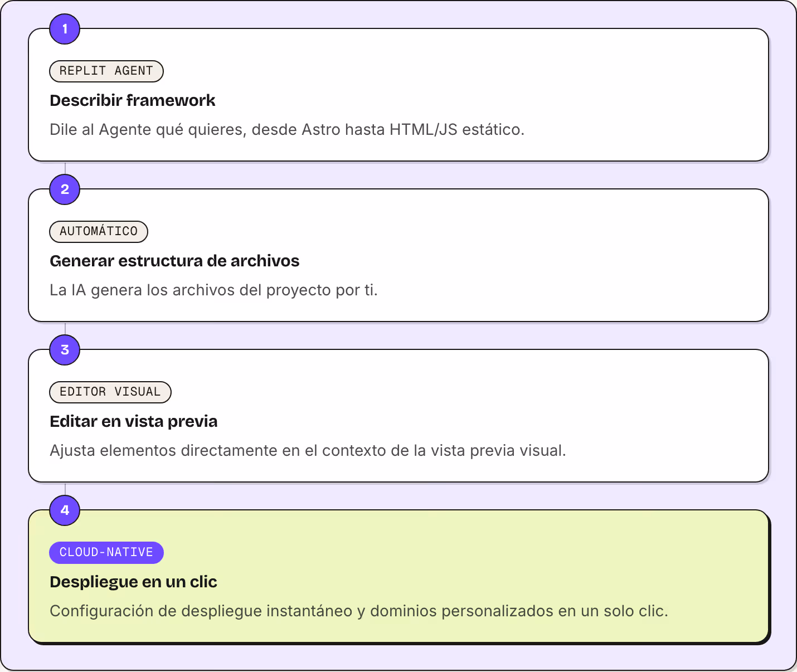The image size is (797, 672).
Task: Click the text 'Configuración de despliegue instantáneo'
Action: pyautogui.click(x=201, y=611)
